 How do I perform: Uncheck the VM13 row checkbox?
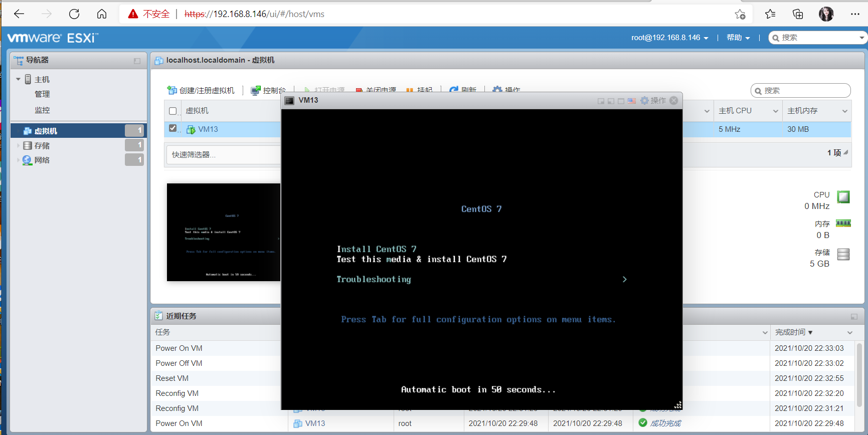tap(173, 128)
